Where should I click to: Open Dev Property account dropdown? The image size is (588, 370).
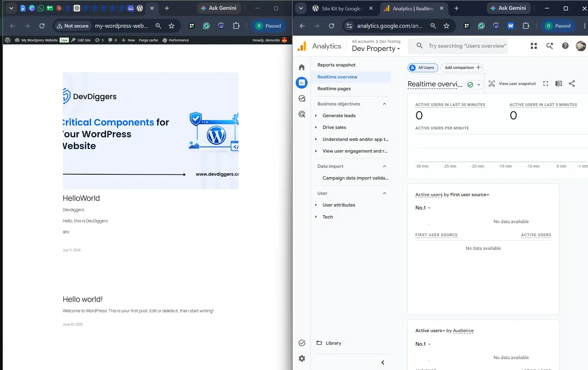376,48
